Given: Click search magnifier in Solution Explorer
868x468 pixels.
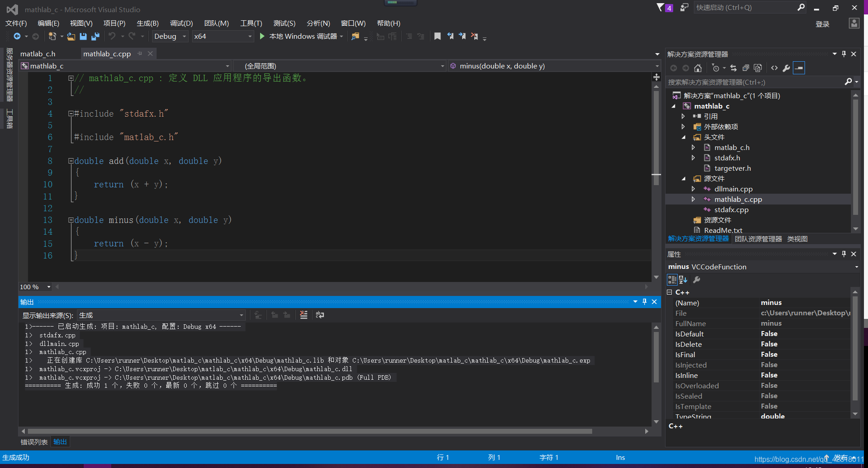Looking at the screenshot, I should pyautogui.click(x=848, y=82).
